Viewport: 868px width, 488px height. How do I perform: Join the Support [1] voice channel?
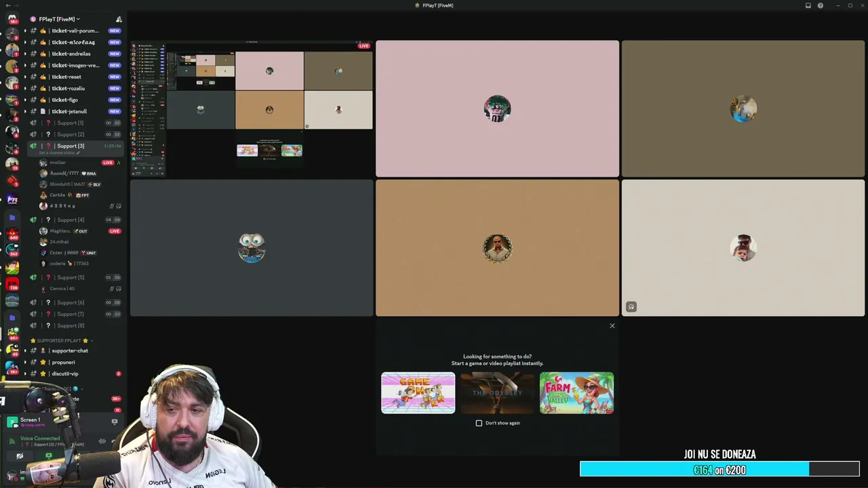pyautogui.click(x=75, y=123)
